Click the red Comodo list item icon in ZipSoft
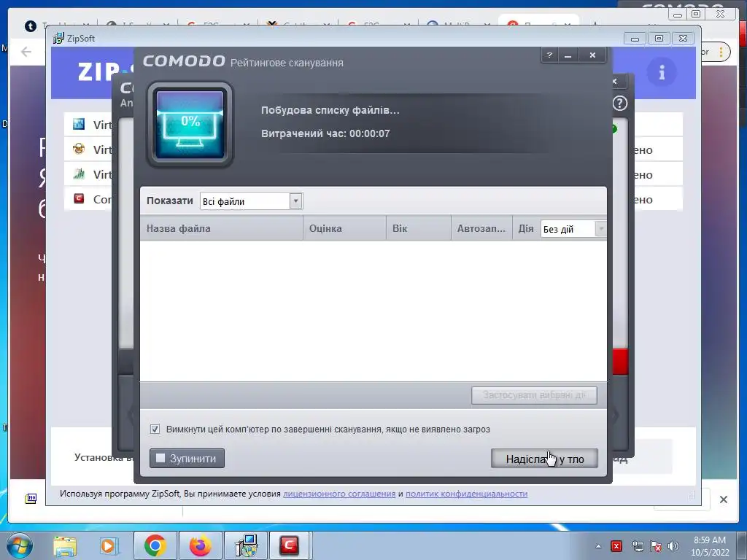The height and width of the screenshot is (560, 747). (79, 198)
